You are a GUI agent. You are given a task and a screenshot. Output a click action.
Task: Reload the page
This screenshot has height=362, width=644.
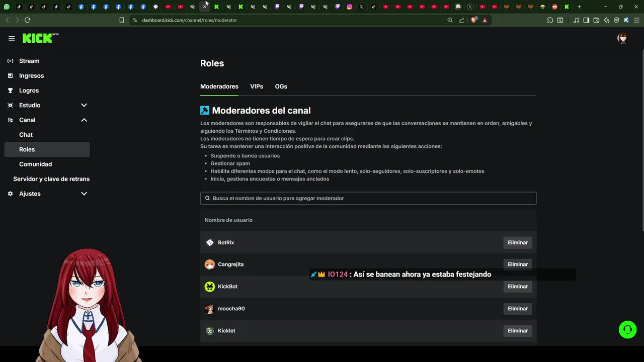[27, 20]
